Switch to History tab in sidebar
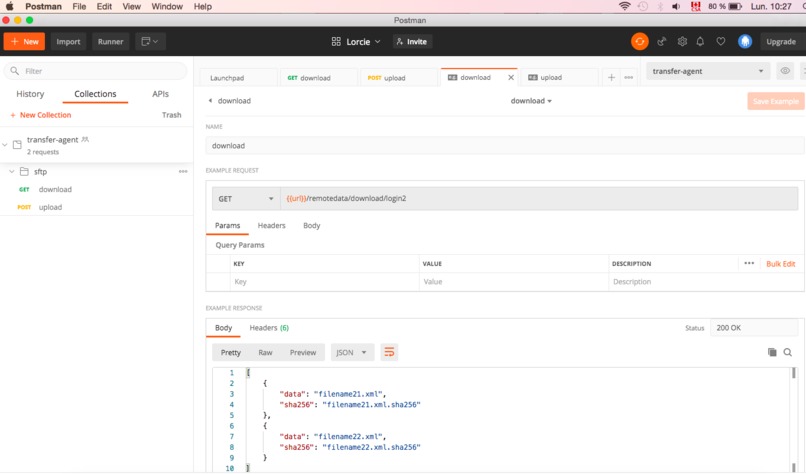 (x=30, y=94)
